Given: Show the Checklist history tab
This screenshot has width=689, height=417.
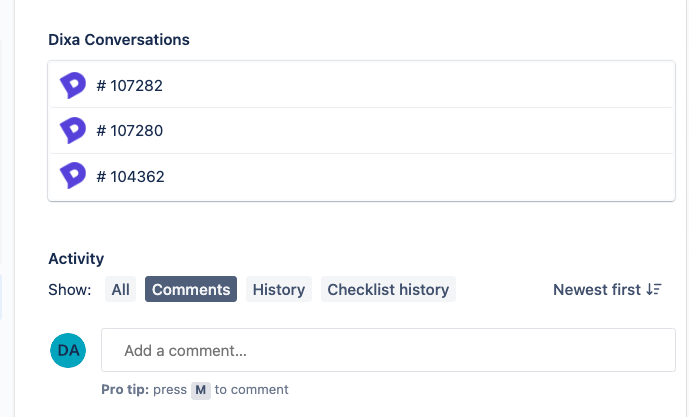Looking at the screenshot, I should (x=388, y=290).
